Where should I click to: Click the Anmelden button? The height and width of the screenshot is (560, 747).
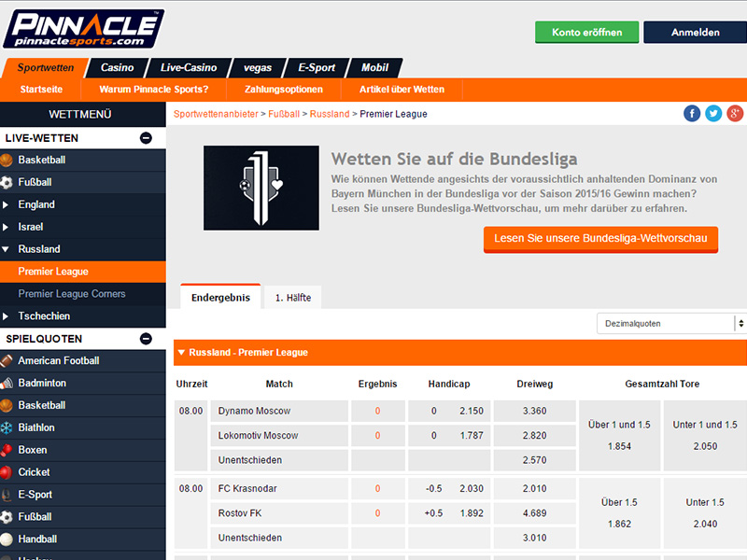click(695, 33)
